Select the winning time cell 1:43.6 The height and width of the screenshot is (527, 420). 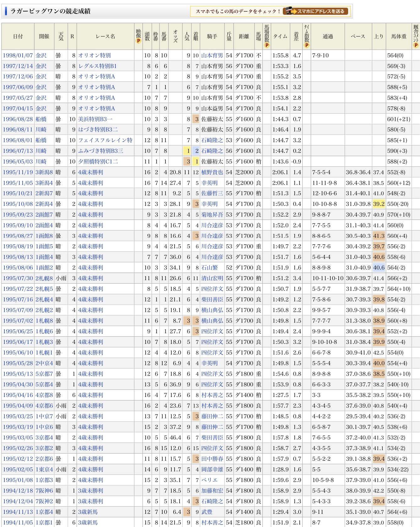280,161
